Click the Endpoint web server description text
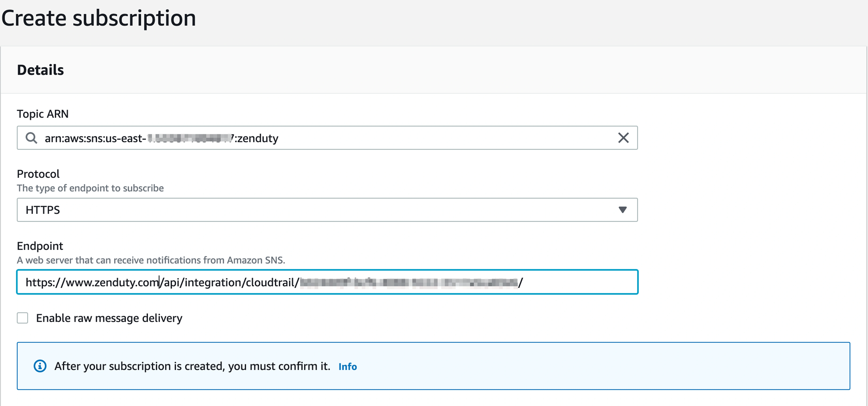 151,260
